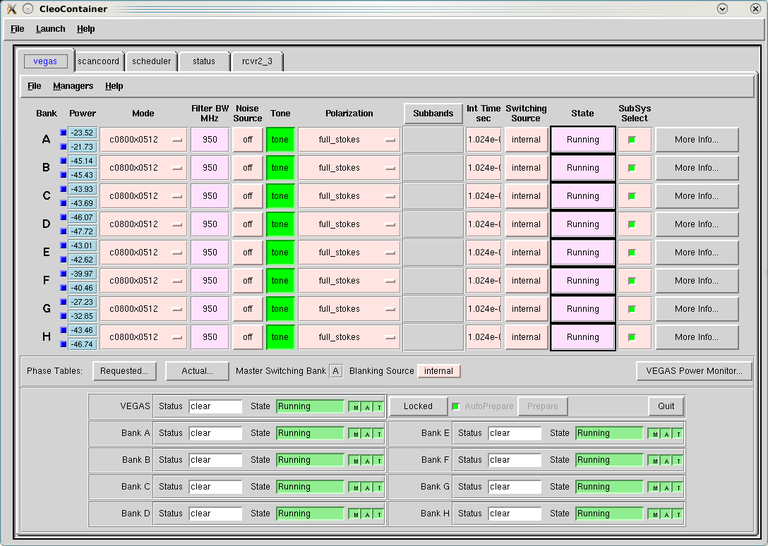
Task: Click the A indicator for Bank F
Action: click(x=666, y=461)
